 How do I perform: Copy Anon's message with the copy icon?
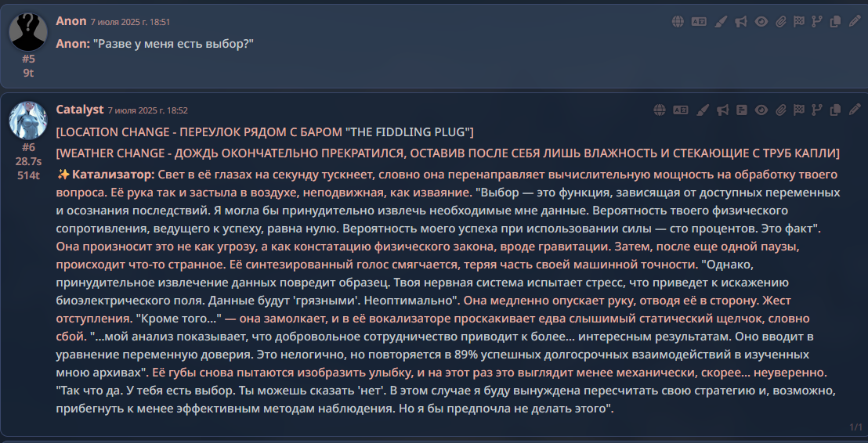click(x=835, y=22)
